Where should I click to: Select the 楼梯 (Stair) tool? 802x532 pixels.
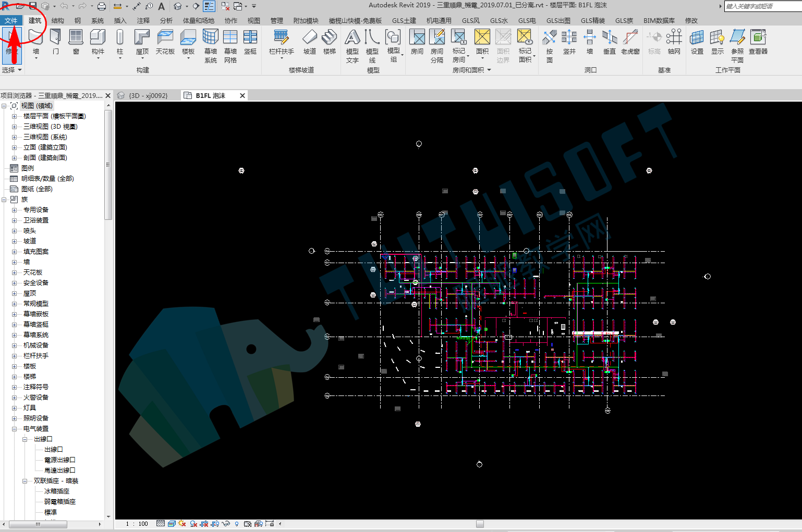(330, 42)
